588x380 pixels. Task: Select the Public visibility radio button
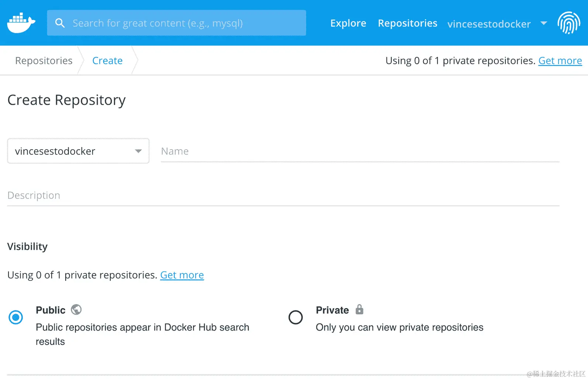(x=16, y=317)
